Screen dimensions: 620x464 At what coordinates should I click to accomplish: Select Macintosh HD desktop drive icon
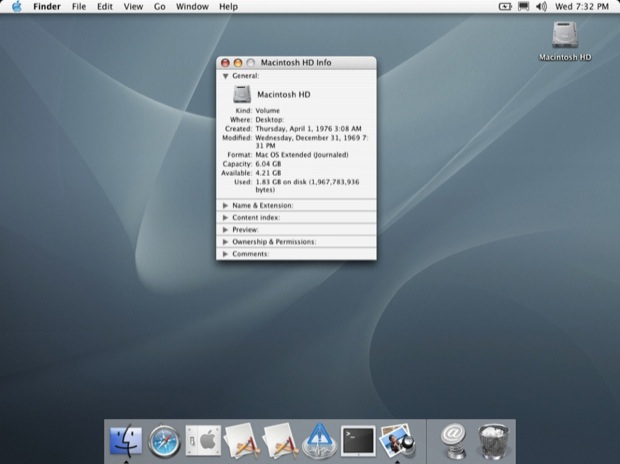pos(565,36)
